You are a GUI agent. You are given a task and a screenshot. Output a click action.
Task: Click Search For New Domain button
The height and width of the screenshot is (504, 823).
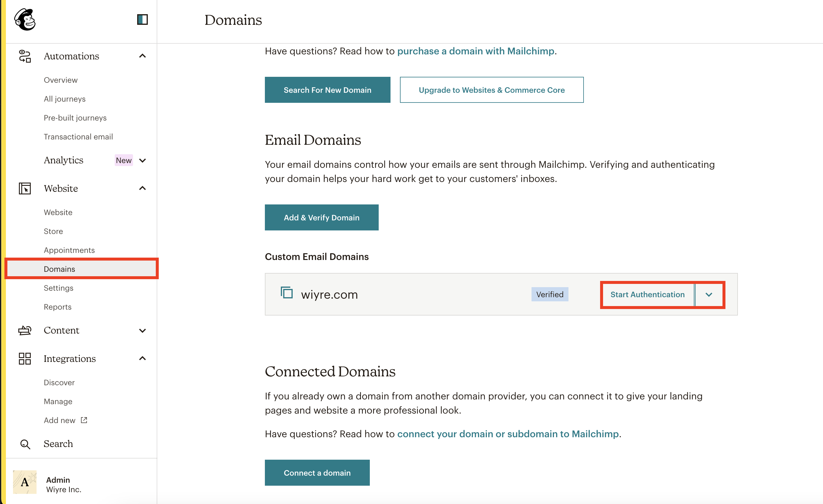[328, 90]
